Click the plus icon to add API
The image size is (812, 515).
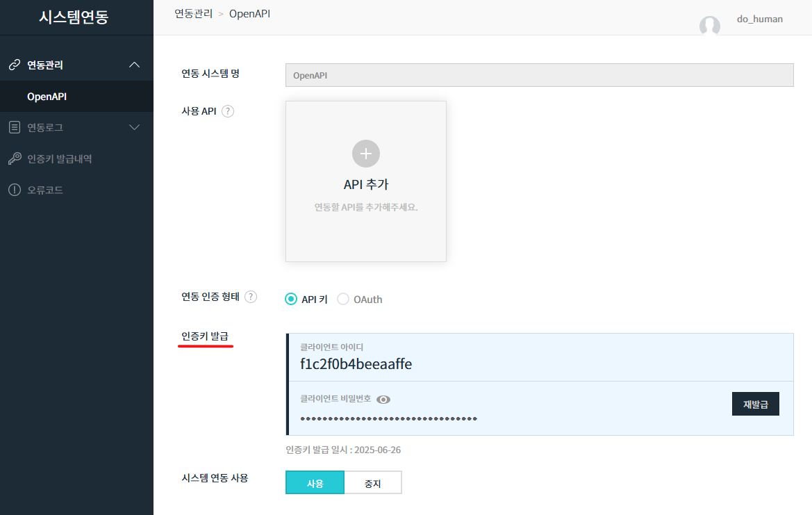(366, 154)
